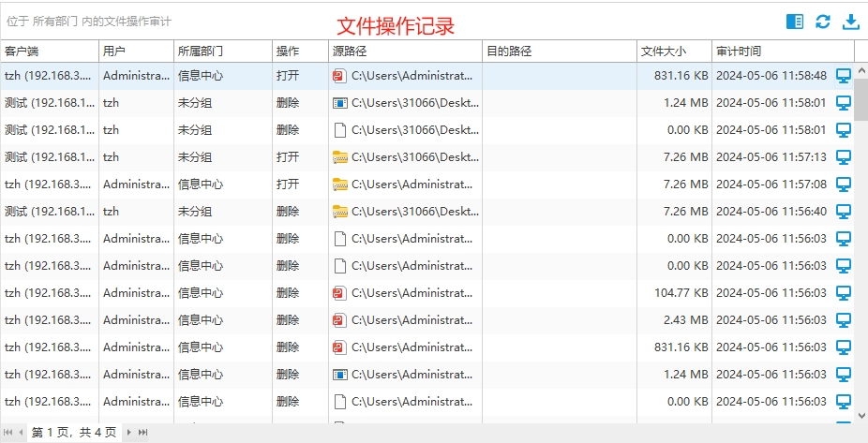Go to the first page of records

pos(7,432)
